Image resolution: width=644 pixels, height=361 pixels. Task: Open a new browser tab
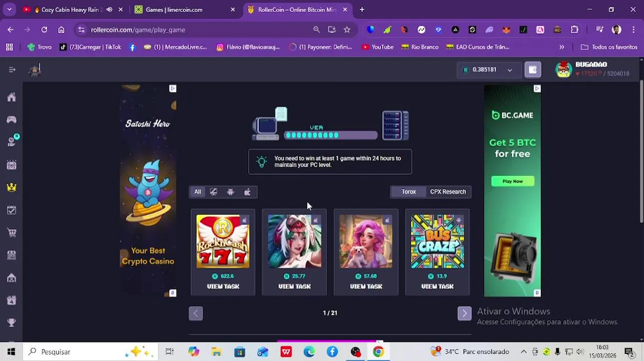[362, 10]
